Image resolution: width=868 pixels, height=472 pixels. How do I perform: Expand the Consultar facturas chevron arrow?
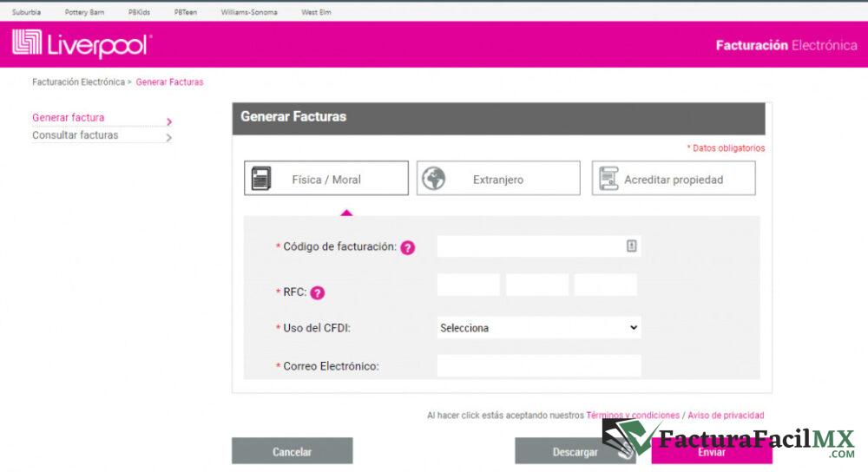coord(169,137)
